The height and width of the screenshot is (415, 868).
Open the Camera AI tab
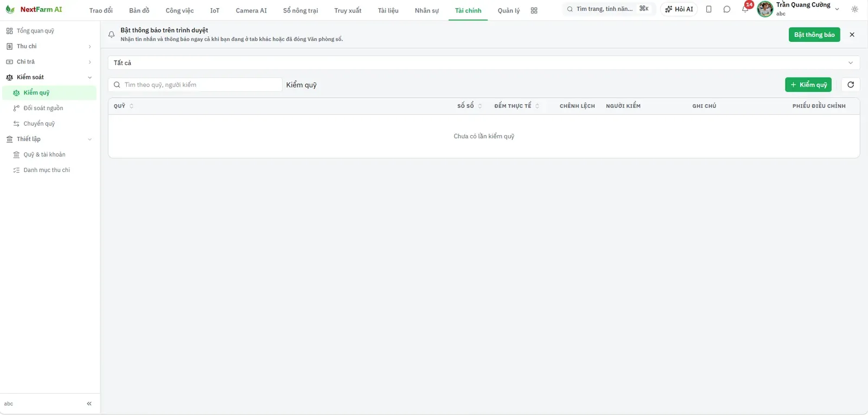(x=251, y=10)
